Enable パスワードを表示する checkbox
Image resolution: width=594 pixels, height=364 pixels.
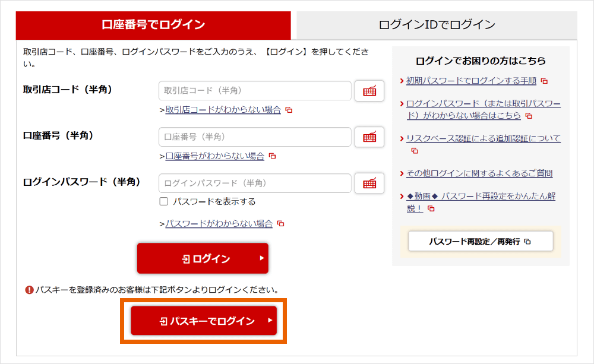(x=164, y=202)
